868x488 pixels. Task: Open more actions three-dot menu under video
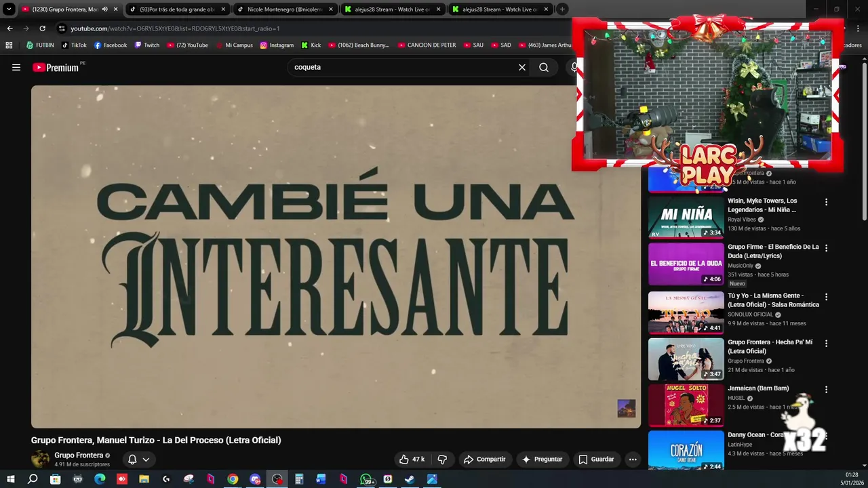point(633,460)
